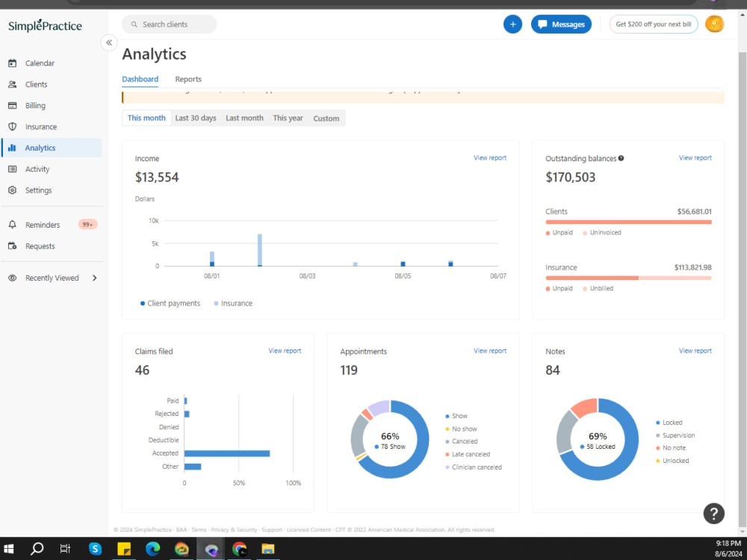Screen dimensions: 747x560
Task: Open the Requests calendar-clock icon
Action: [13, 246]
